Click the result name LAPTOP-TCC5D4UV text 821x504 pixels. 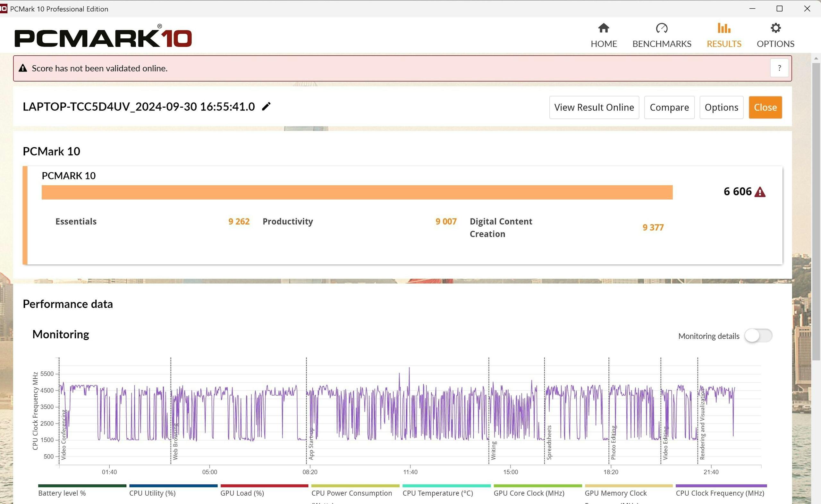coord(139,107)
